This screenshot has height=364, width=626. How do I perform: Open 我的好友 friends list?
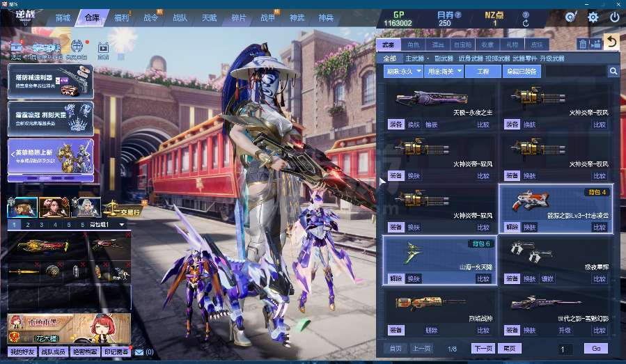tap(22, 352)
